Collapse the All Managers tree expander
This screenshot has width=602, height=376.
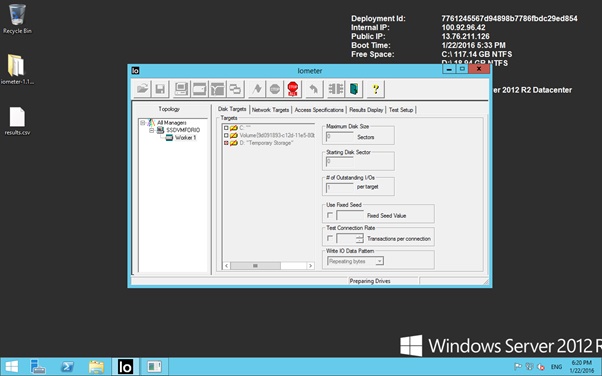(x=143, y=123)
